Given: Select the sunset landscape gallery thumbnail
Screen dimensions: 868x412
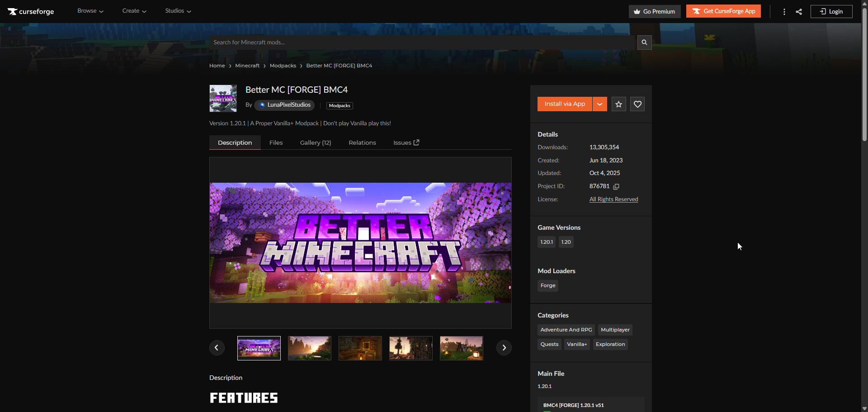Looking at the screenshot, I should (x=310, y=348).
